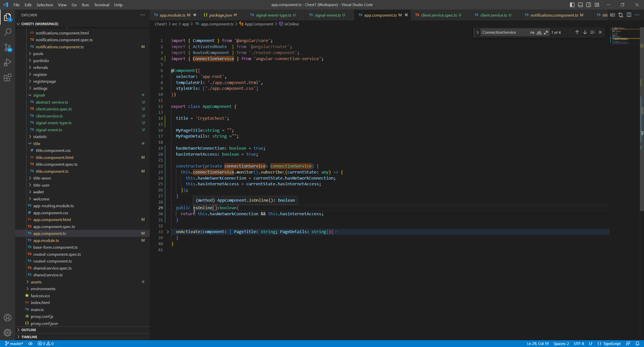Open the Manage gear settings icon

point(8,333)
